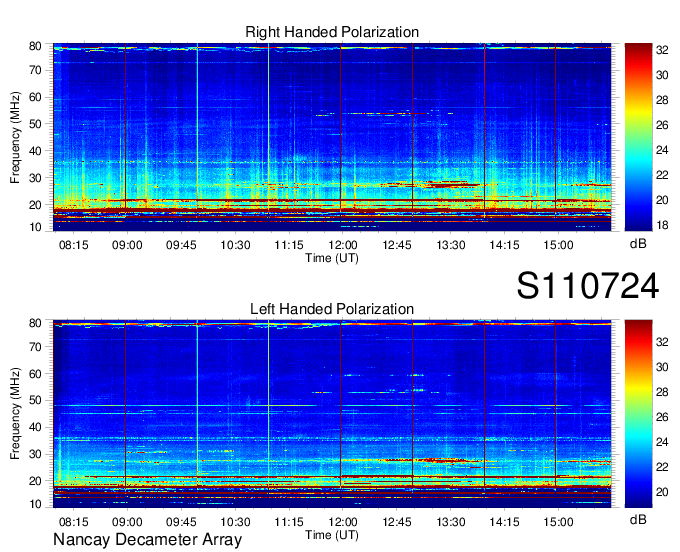The width and height of the screenshot is (680, 552).
Task: Click the 09:00 time tick under the Left Handed plot
Action: [x=127, y=522]
